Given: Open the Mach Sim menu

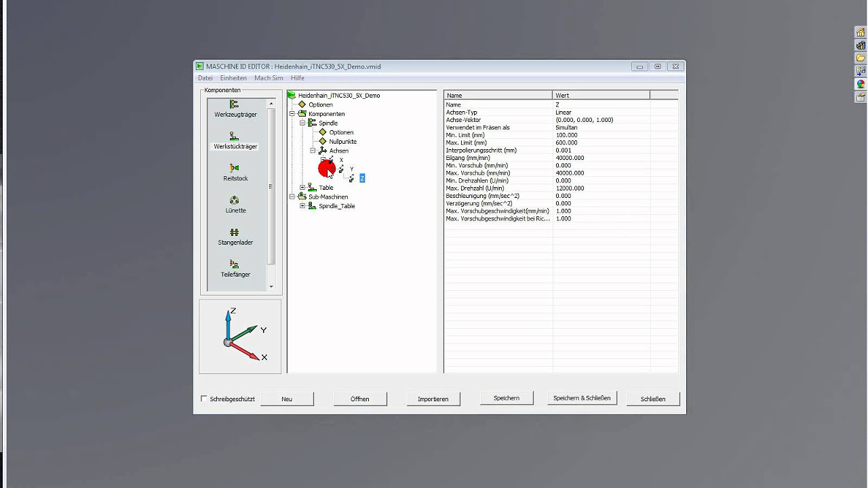Looking at the screenshot, I should (x=269, y=78).
